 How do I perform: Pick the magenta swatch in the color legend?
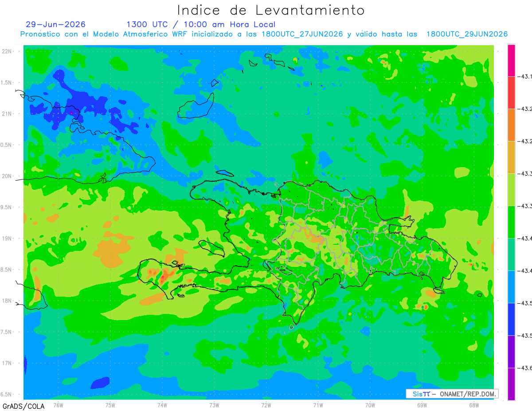(511, 60)
